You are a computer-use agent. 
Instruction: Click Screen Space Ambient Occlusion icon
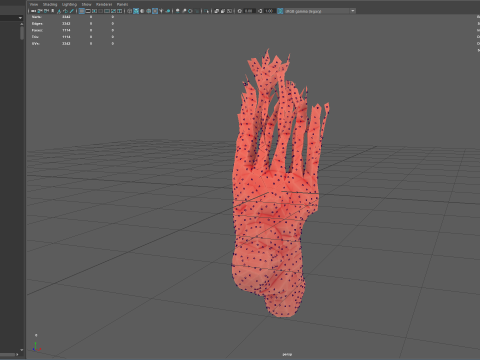pyautogui.click(x=178, y=11)
